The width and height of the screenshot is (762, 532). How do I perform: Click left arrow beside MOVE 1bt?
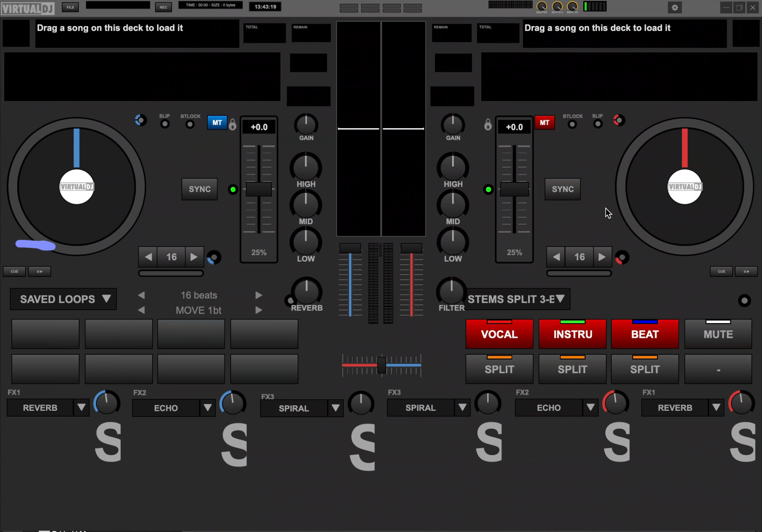point(142,310)
